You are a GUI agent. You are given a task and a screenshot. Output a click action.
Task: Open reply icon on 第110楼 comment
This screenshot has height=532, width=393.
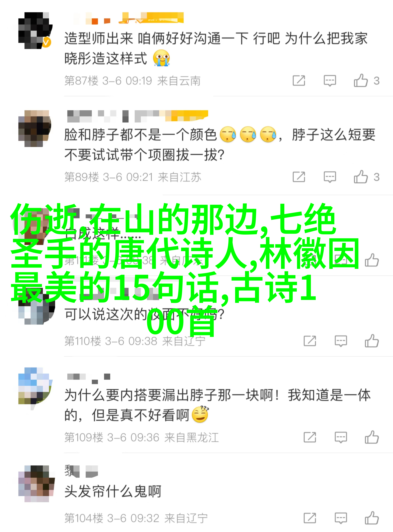(341, 341)
